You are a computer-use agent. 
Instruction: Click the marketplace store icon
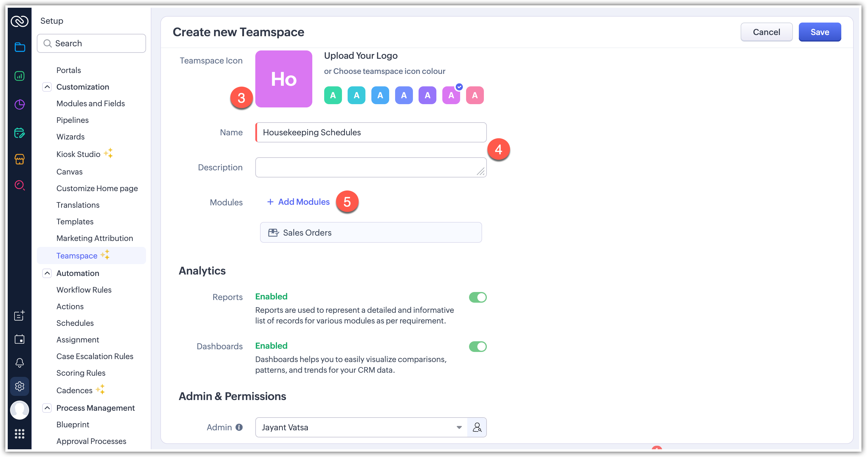pyautogui.click(x=20, y=159)
